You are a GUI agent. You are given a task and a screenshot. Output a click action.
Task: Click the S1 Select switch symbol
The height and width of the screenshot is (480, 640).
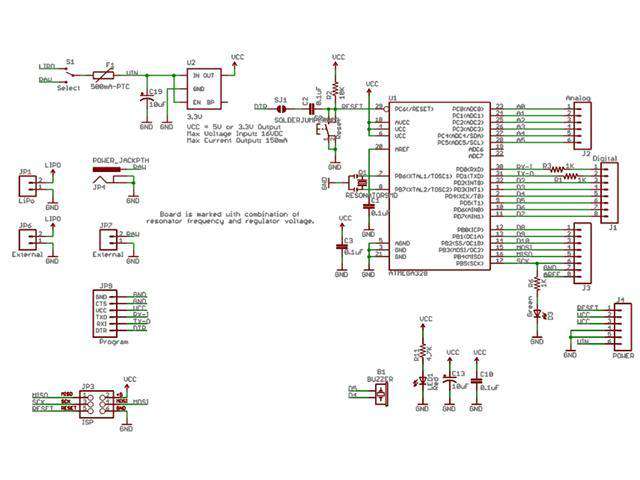click(71, 73)
